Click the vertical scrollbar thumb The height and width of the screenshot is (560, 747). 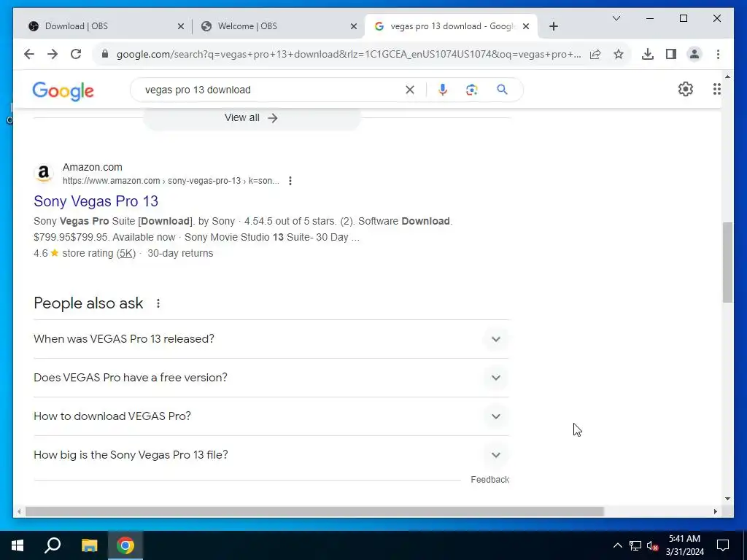(727, 262)
